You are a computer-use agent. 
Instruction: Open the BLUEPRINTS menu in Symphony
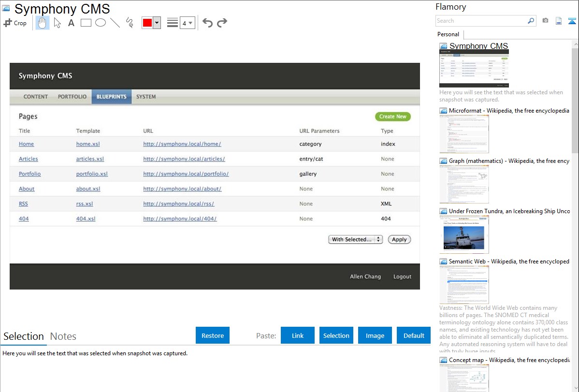112,97
